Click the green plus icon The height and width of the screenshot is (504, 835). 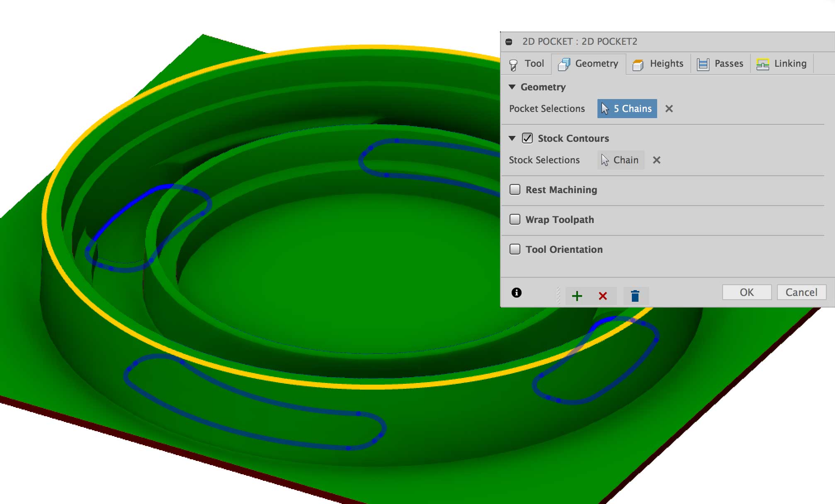click(x=577, y=296)
